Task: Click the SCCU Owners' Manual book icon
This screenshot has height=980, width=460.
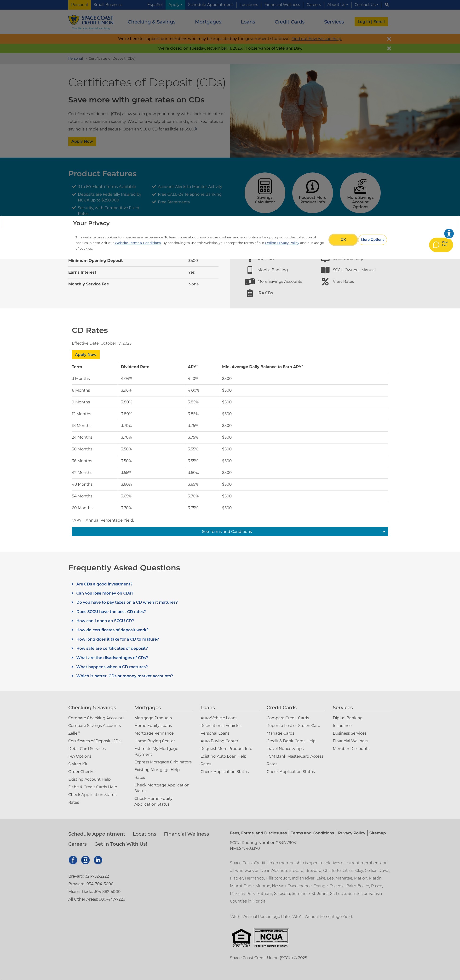Action: (325, 270)
